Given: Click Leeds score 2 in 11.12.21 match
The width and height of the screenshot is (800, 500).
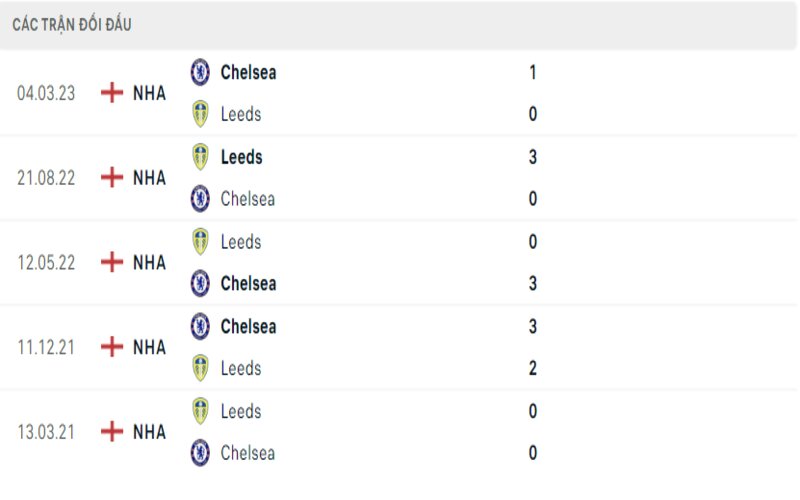Looking at the screenshot, I should point(533,368).
